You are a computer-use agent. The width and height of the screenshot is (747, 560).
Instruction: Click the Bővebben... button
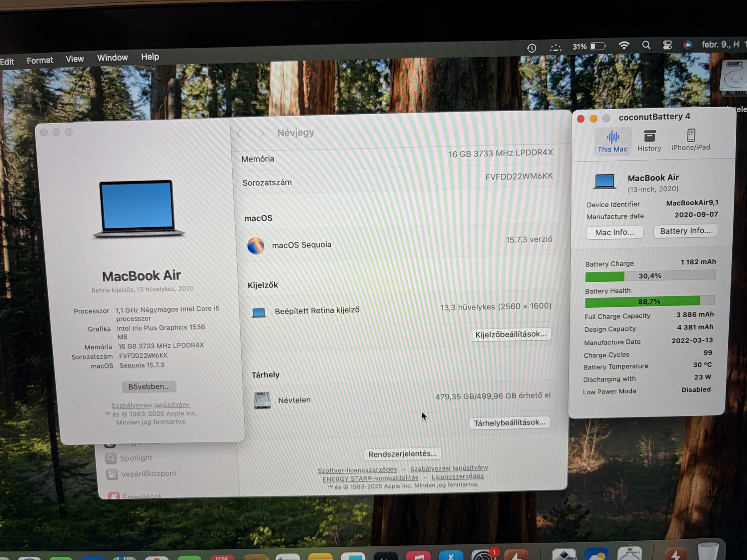click(x=149, y=386)
